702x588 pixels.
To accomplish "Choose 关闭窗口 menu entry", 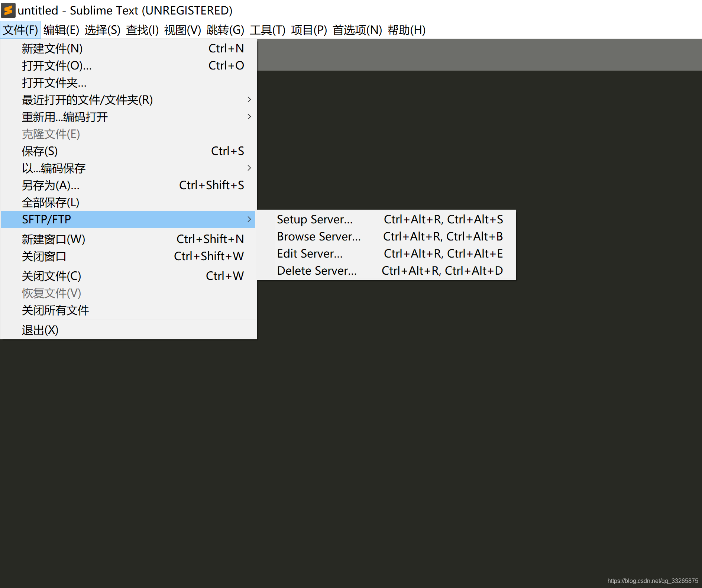I will tap(129, 256).
